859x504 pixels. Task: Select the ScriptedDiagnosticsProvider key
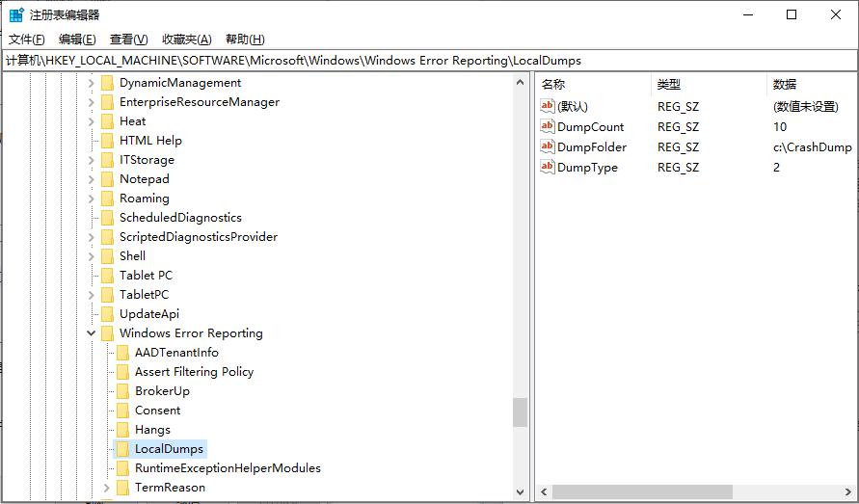click(199, 237)
